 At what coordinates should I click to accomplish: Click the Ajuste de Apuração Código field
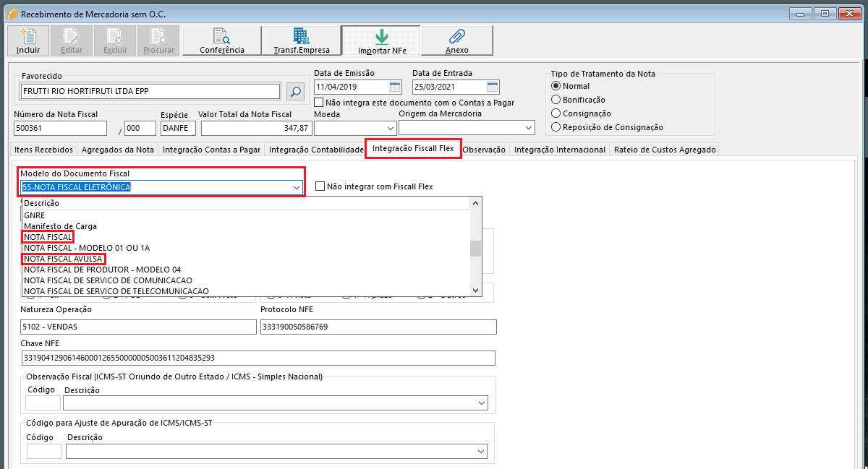tap(44, 451)
